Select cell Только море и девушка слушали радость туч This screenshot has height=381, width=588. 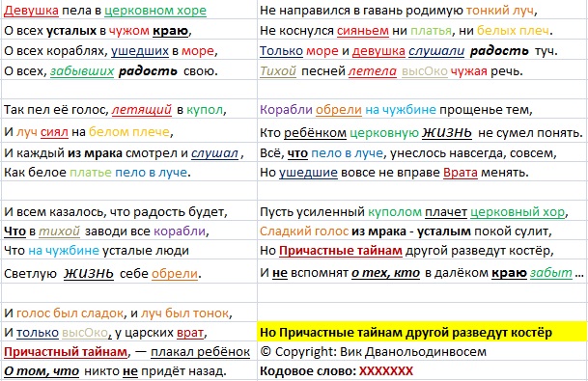pyautogui.click(x=423, y=50)
